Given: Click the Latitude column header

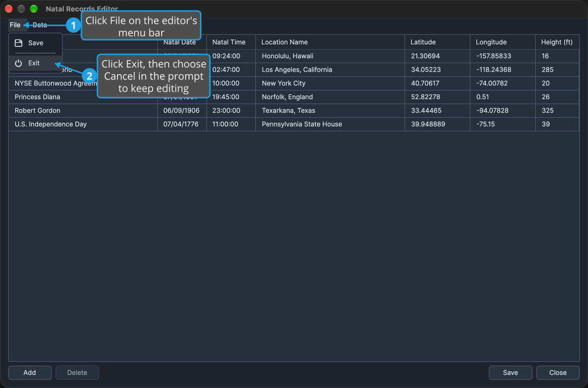Looking at the screenshot, I should pyautogui.click(x=437, y=42).
